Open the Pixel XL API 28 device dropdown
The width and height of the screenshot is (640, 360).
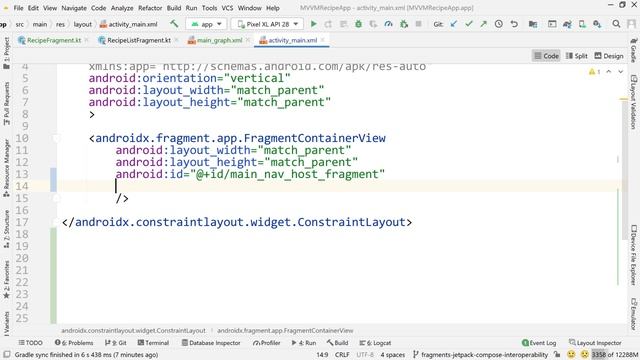[267, 24]
